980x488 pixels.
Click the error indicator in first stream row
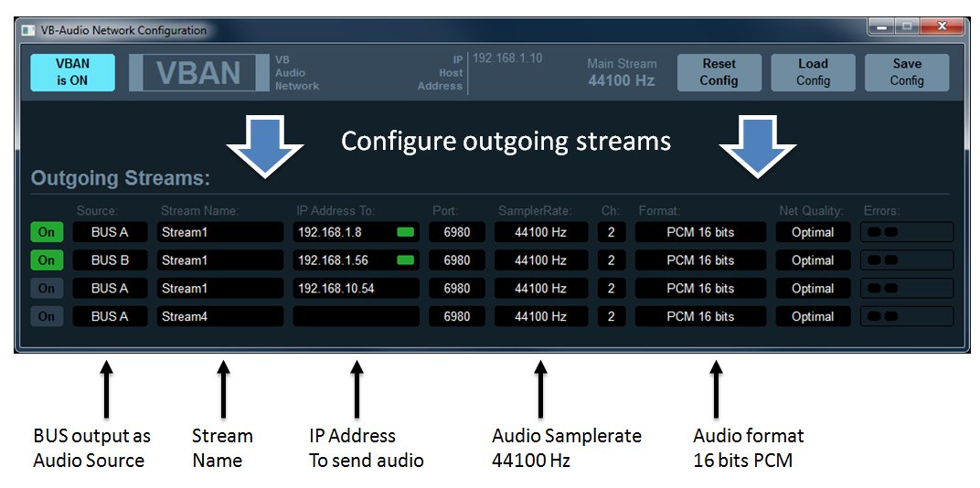pyautogui.click(x=906, y=232)
